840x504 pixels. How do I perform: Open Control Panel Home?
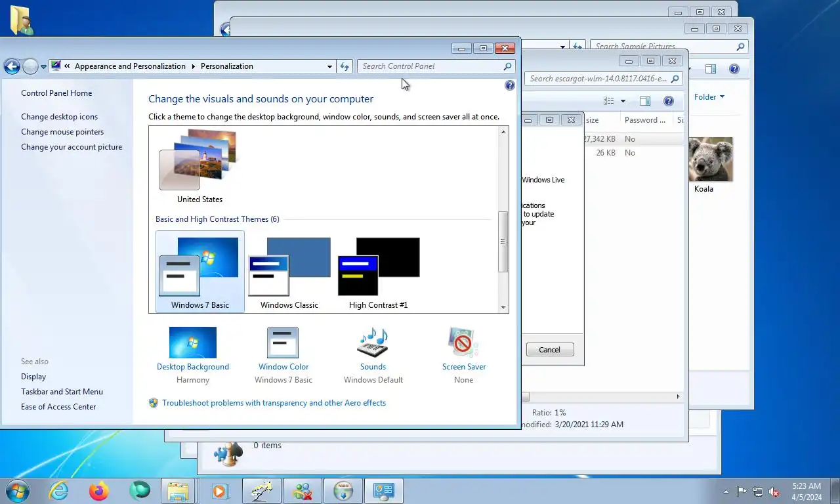(56, 93)
